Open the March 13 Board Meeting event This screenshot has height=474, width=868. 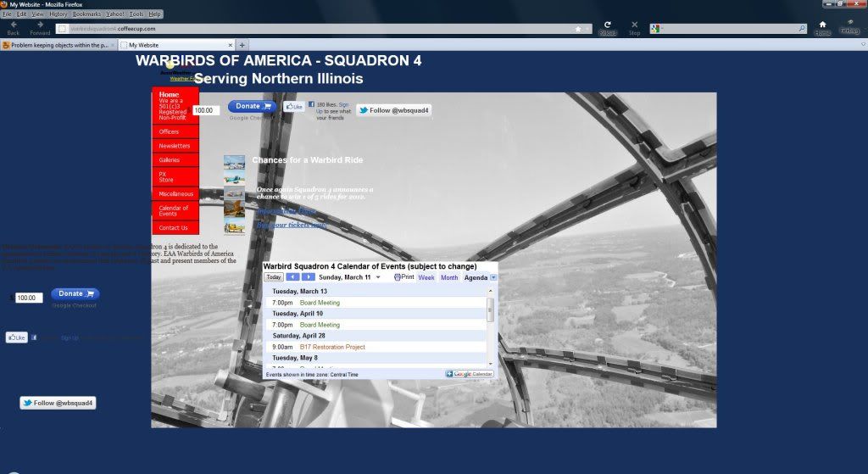click(x=320, y=303)
